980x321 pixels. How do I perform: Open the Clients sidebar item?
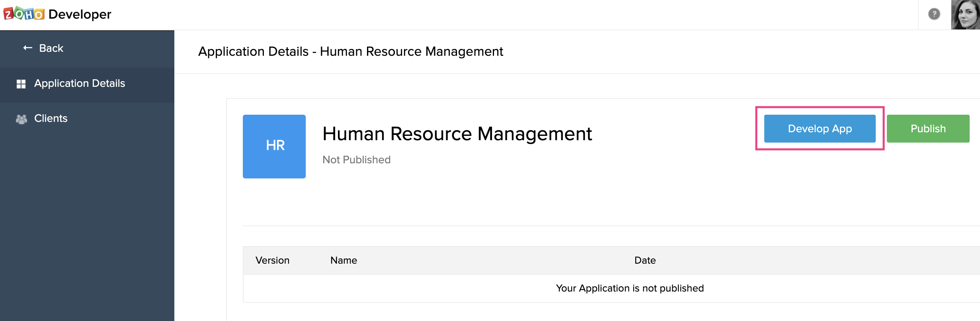click(51, 118)
